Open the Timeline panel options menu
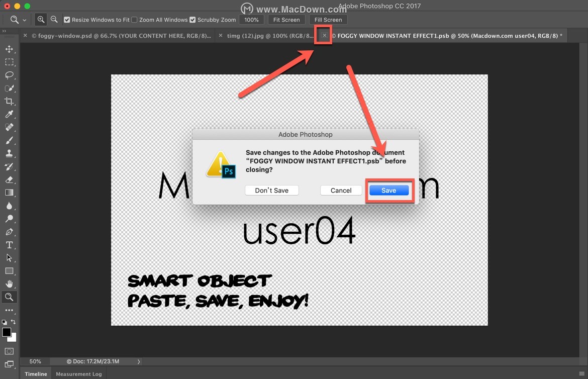Screen dimensions: 588x379 point(581,374)
